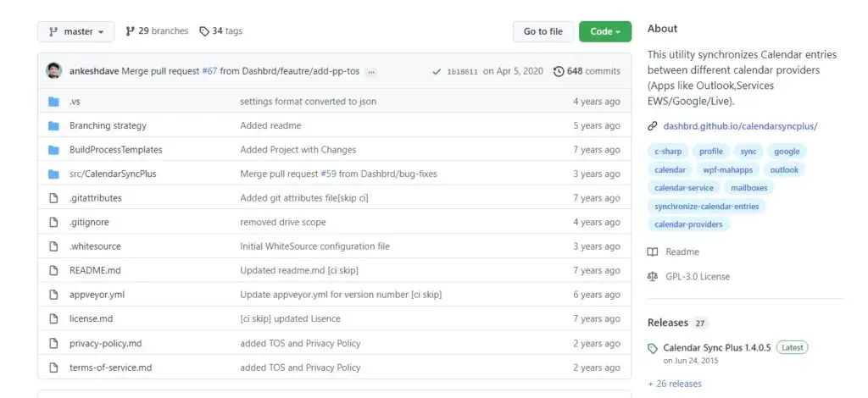This screenshot has width=868, height=398.
Task: Click the link icon beside the website URL
Action: (x=653, y=126)
